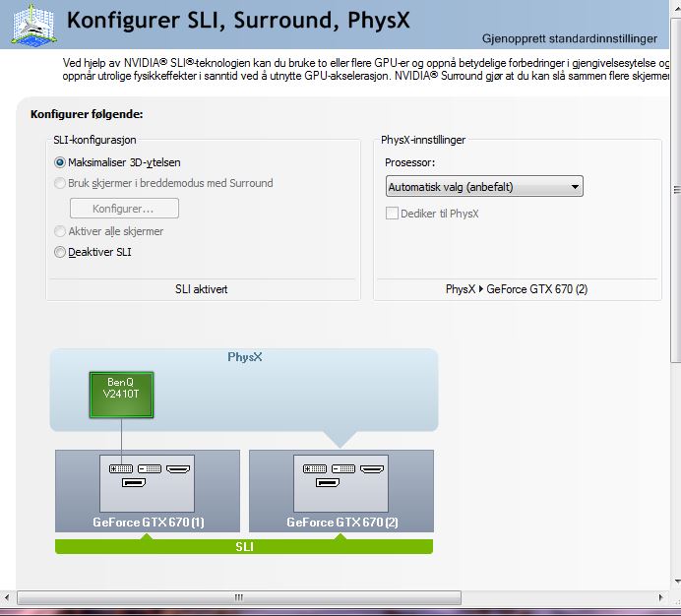Click the Konfigurer... button
681x616 pixels.
(x=124, y=209)
